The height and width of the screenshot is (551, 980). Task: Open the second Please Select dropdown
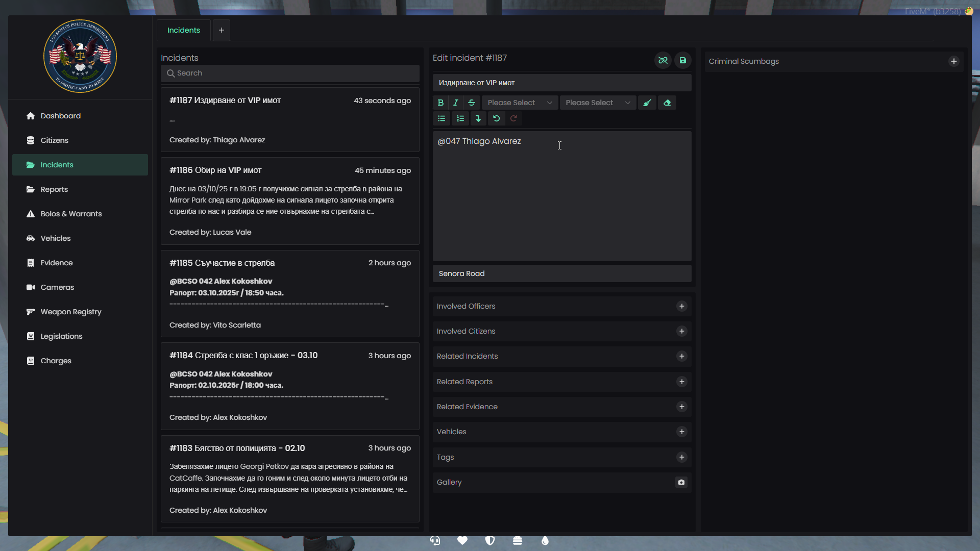598,103
